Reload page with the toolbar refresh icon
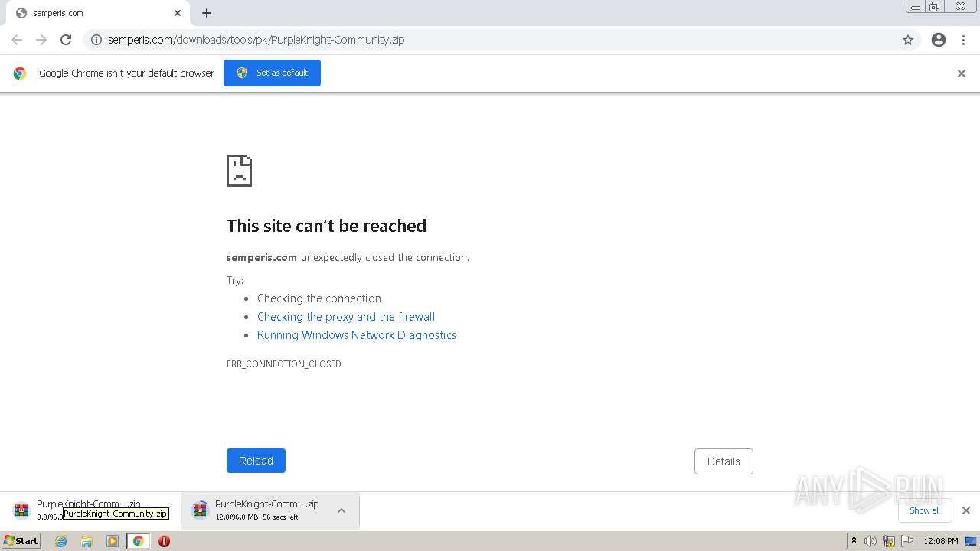 66,40
